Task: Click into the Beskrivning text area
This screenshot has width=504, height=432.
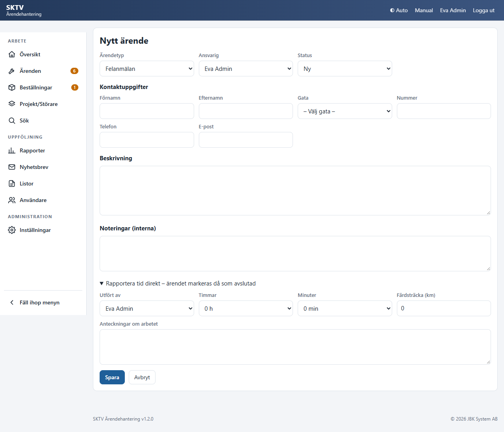Action: tap(295, 191)
